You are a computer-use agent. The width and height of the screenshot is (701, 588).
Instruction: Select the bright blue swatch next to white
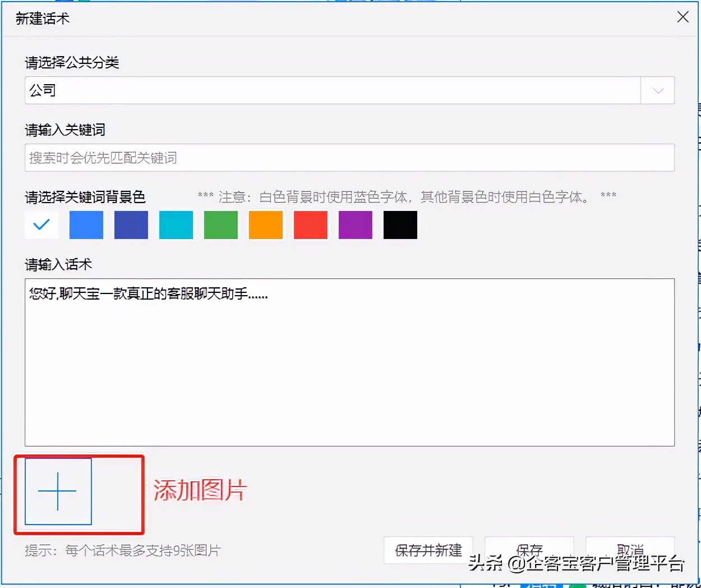[86, 224]
